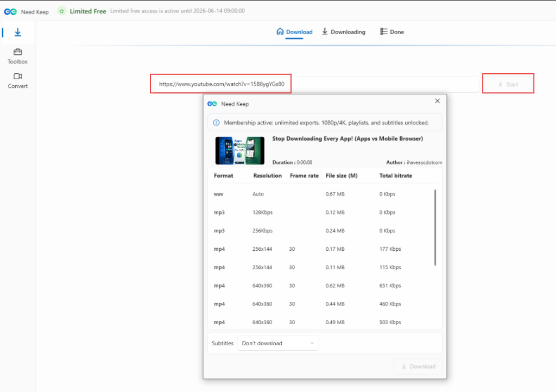The height and width of the screenshot is (392, 556).
Task: Click the Total bitrate column header
Action: point(396,176)
